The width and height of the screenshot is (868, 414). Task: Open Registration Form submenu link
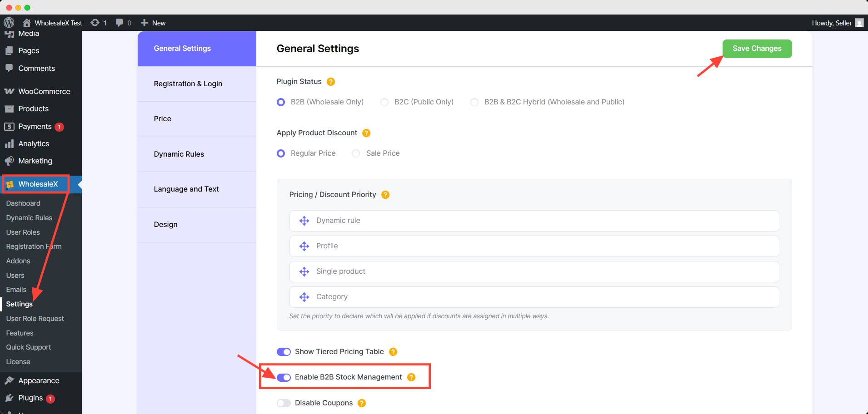(34, 246)
